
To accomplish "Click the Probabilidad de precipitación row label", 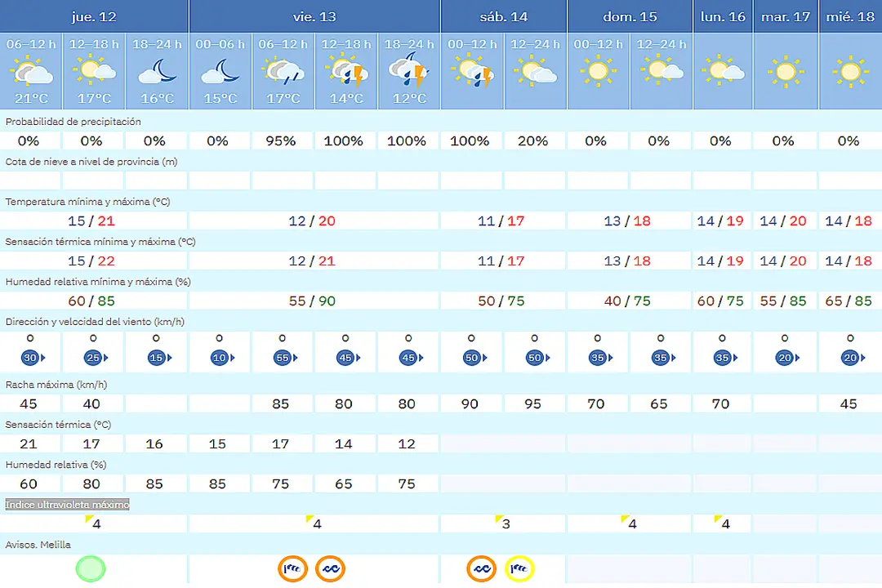I will pyautogui.click(x=73, y=122).
